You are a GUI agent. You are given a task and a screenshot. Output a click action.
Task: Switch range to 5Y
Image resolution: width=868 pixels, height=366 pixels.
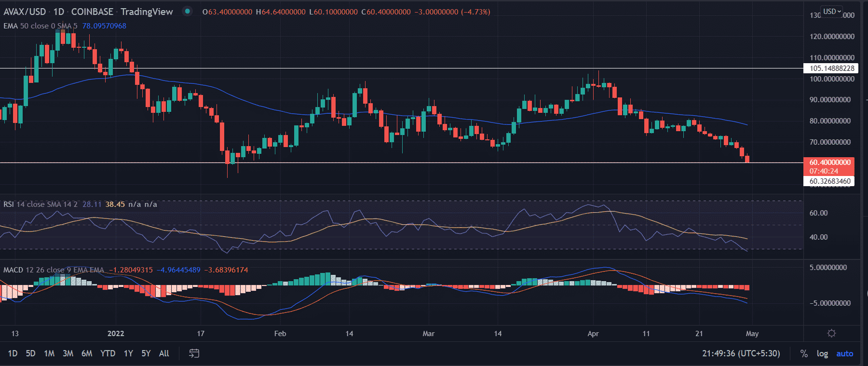pyautogui.click(x=146, y=353)
